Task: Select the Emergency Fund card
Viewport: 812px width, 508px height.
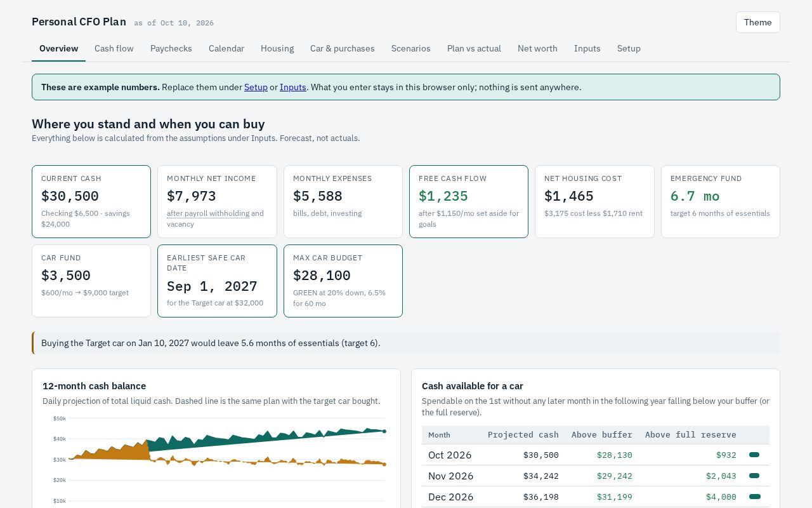Action: pyautogui.click(x=721, y=201)
